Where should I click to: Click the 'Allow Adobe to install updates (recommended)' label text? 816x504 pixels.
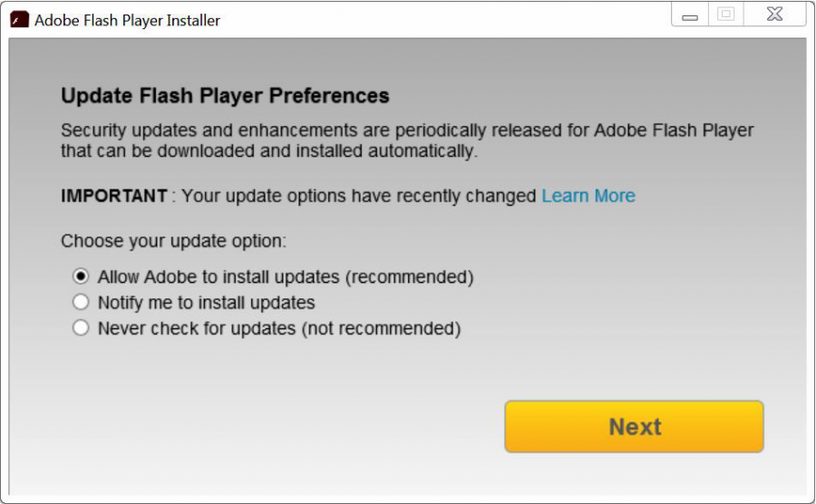coord(286,276)
